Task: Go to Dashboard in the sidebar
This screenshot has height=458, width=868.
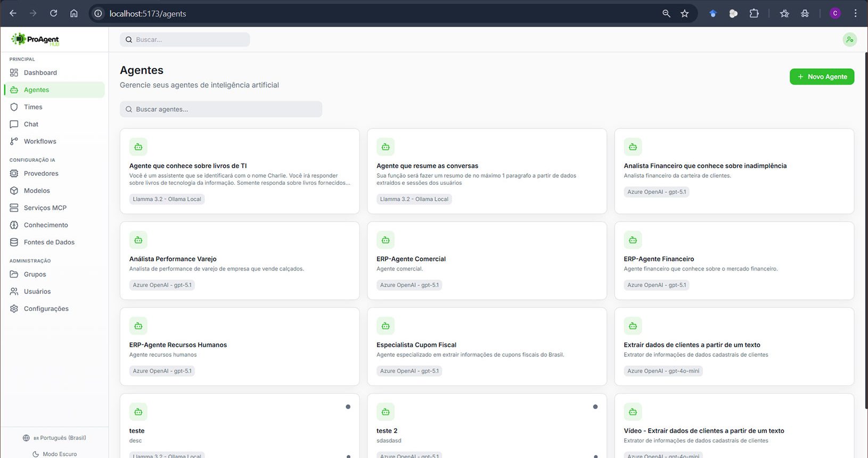Action: click(40, 72)
